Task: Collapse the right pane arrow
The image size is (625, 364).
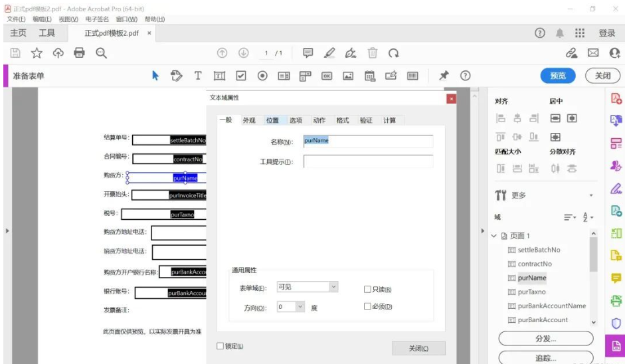Action: [482, 231]
